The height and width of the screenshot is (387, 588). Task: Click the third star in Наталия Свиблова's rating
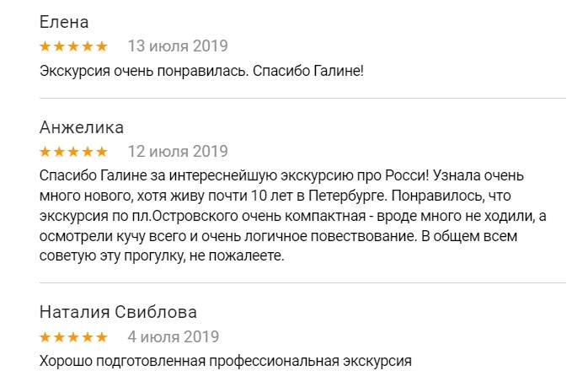tap(73, 337)
